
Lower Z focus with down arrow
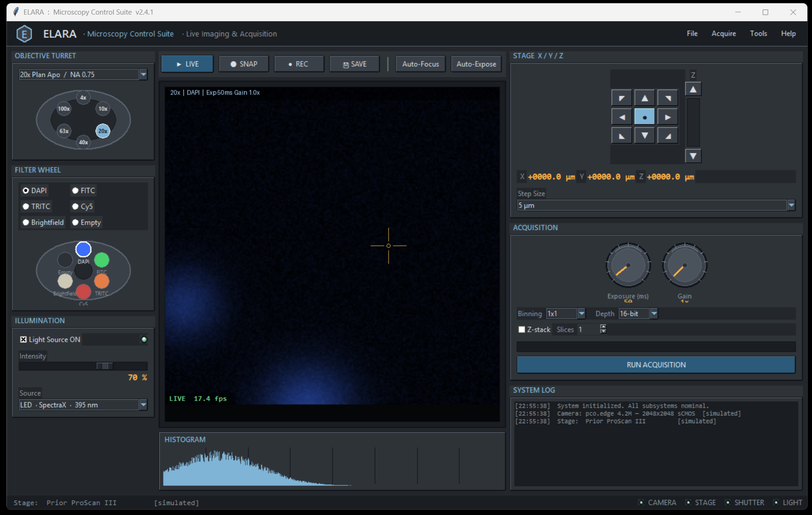[693, 156]
